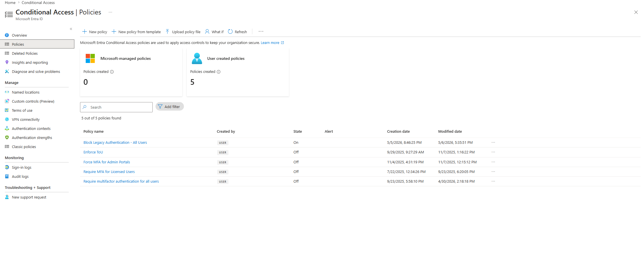
Task: Sort by Modified date column header
Action: point(450,132)
